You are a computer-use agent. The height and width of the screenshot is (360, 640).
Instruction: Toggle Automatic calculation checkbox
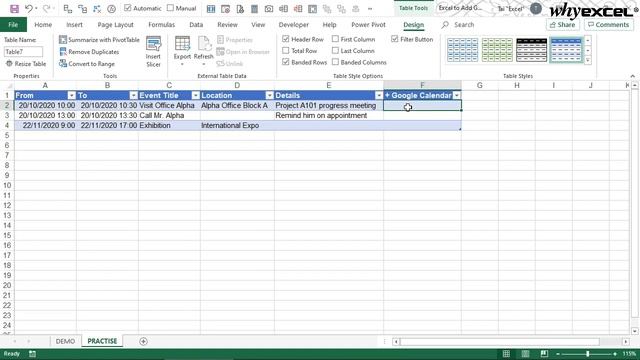click(x=128, y=8)
